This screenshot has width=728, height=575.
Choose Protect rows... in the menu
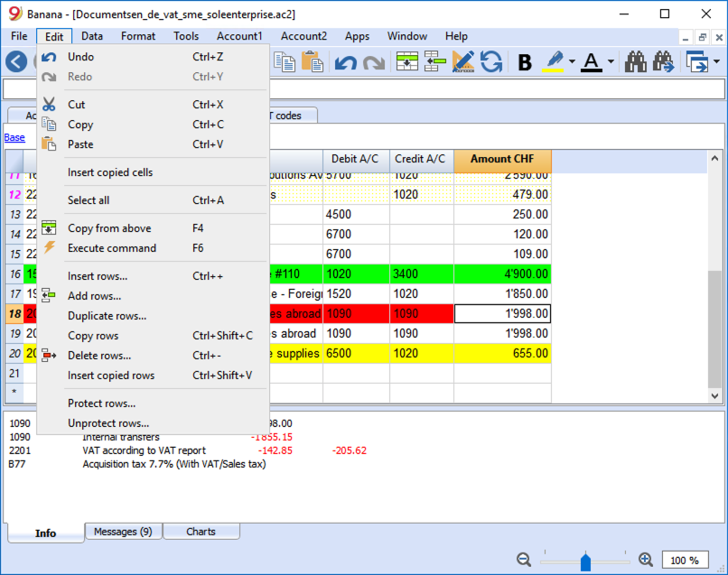pos(153,403)
